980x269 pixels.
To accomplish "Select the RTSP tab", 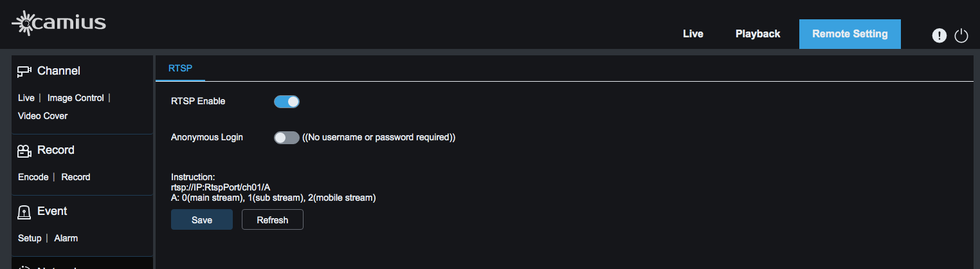I will coord(180,68).
